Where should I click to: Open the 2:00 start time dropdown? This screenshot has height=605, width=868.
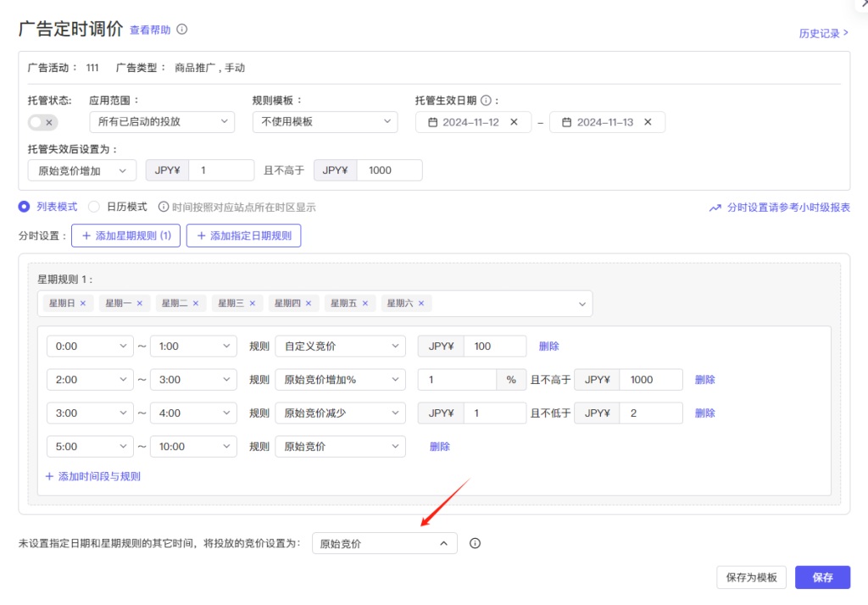coord(90,380)
